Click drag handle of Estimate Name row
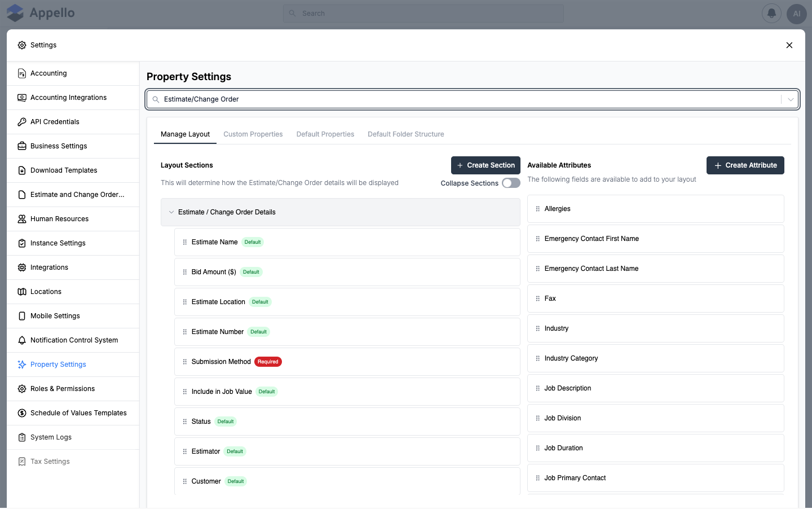This screenshot has width=812, height=518. point(184,242)
